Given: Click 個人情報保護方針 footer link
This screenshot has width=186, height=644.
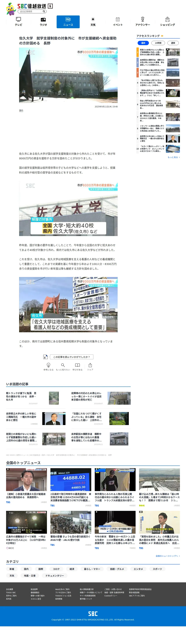Looking at the screenshot, I should click(87, 589).
